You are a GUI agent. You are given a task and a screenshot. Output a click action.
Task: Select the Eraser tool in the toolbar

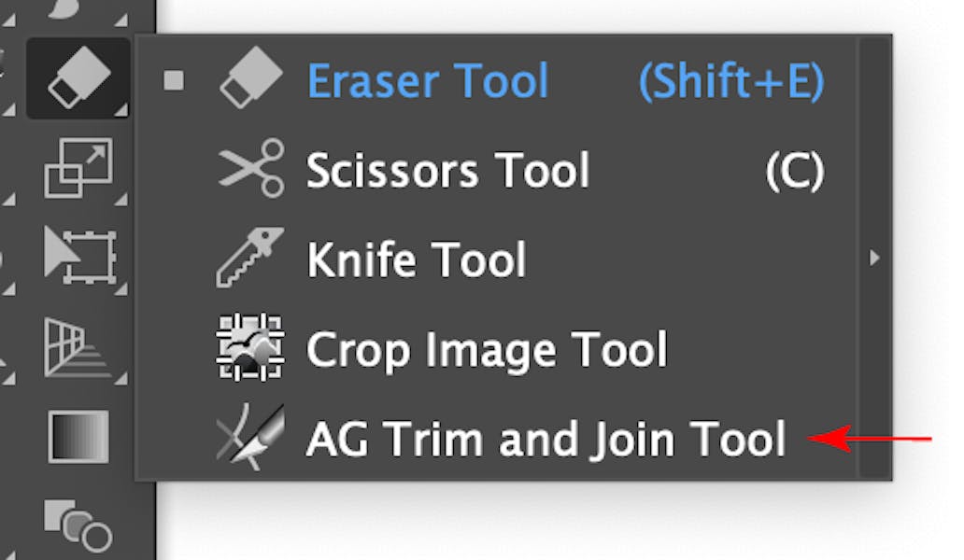coord(79,79)
